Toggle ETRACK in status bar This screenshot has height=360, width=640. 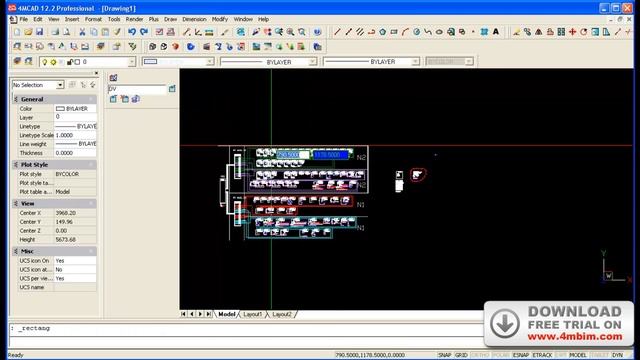click(x=542, y=355)
